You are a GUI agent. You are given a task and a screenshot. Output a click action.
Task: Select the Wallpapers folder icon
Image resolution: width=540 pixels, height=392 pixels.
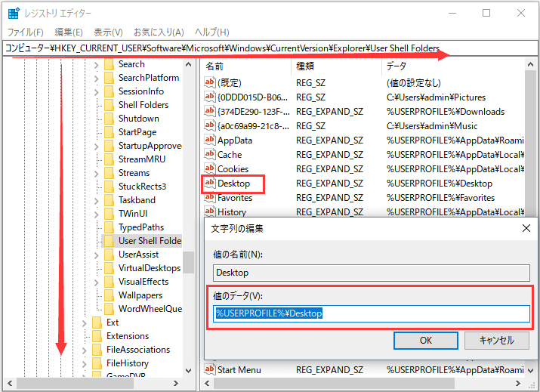click(x=109, y=295)
